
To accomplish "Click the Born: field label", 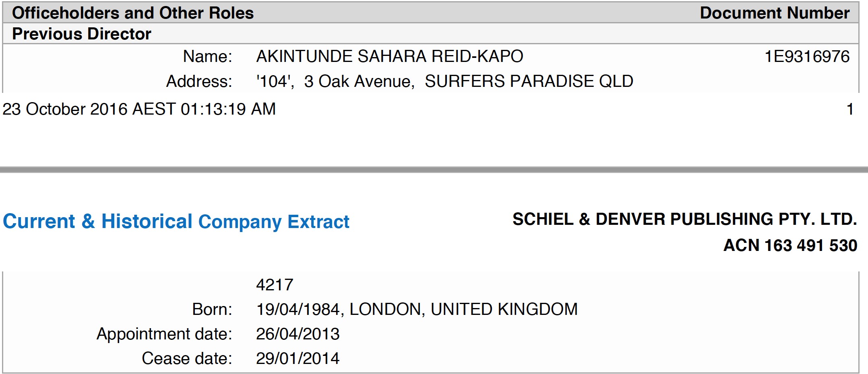I will (x=212, y=309).
